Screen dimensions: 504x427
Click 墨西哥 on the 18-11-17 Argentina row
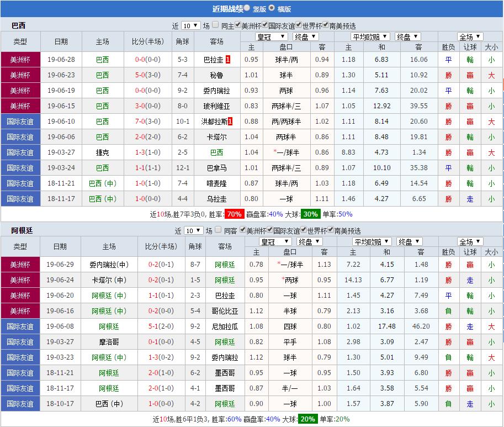[x=225, y=388]
